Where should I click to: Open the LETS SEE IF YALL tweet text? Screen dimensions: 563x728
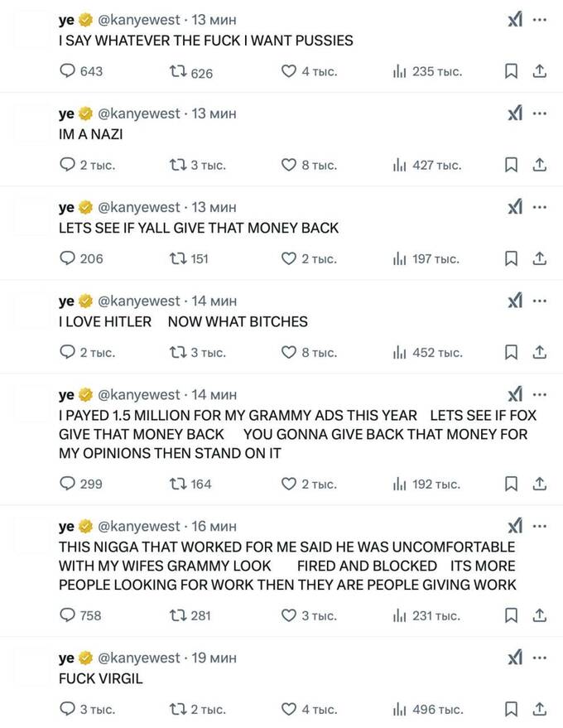199,228
